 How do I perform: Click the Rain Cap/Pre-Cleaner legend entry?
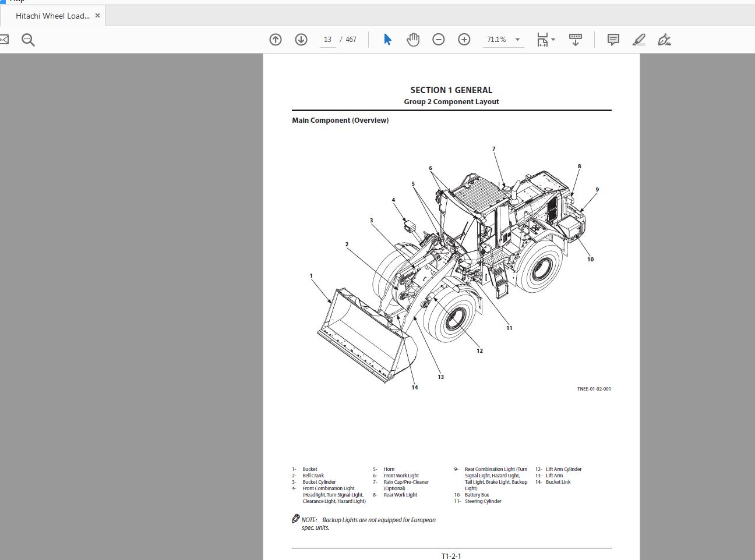(401, 485)
